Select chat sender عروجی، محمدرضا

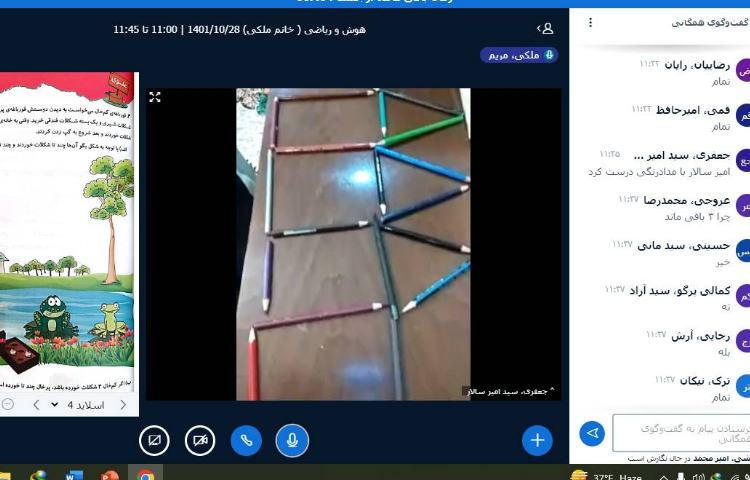pyautogui.click(x=686, y=200)
